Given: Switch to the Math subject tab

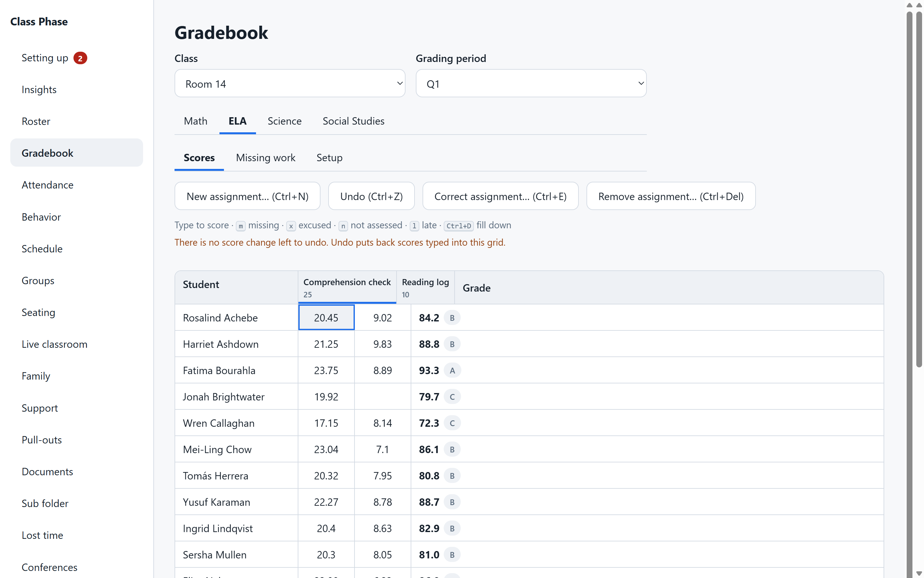Looking at the screenshot, I should point(195,121).
